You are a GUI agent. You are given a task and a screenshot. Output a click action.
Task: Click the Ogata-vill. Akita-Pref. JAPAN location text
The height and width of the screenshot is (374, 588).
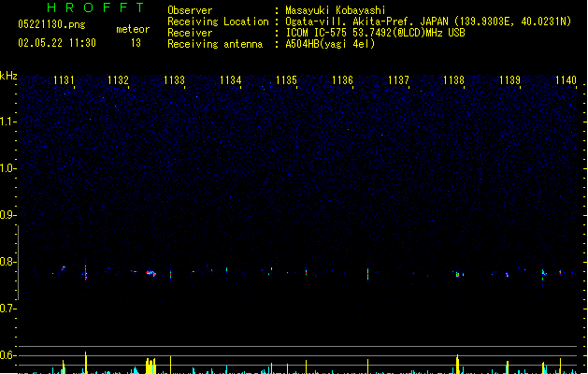coord(428,22)
